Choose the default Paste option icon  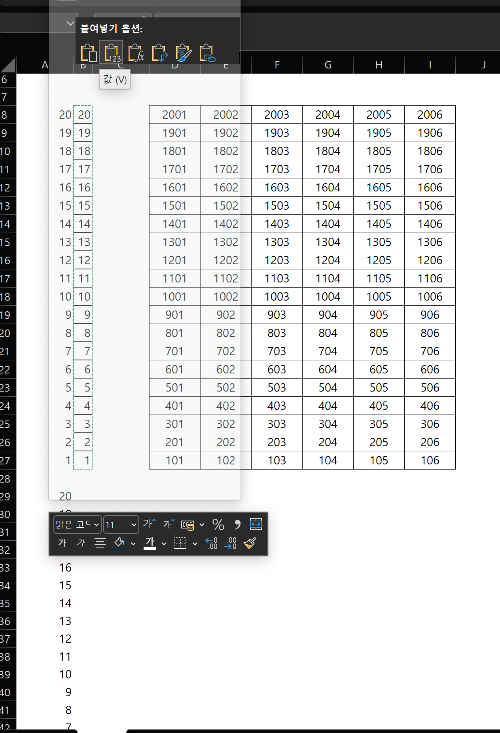click(x=88, y=53)
